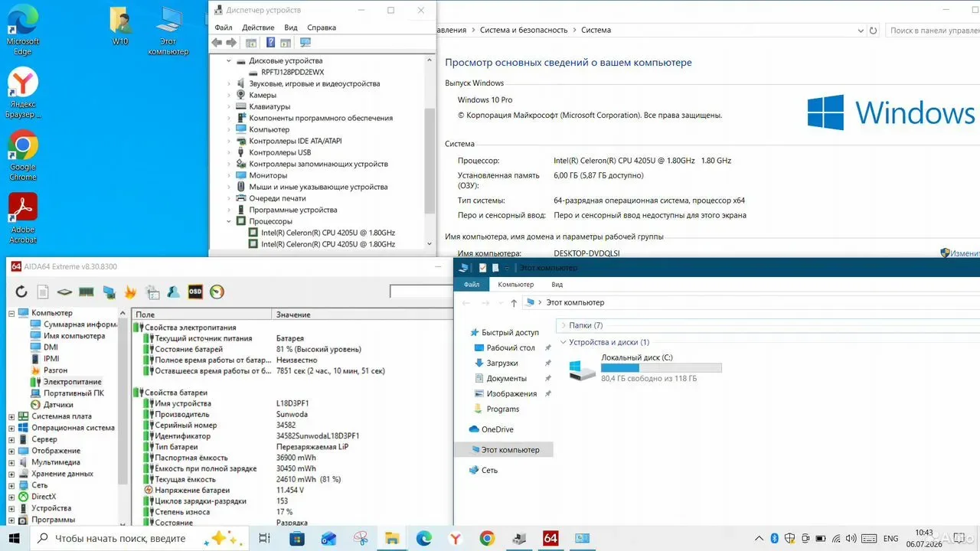Click the user icon in AIDA64 toolbar
The width and height of the screenshot is (980, 551).
click(174, 292)
